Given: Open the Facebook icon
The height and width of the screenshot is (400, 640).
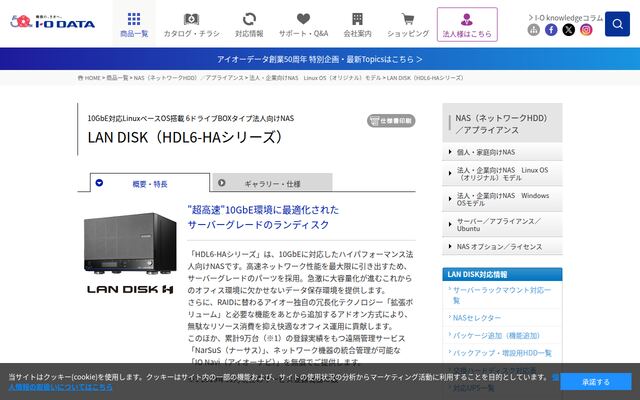Looking at the screenshot, I should tap(551, 29).
